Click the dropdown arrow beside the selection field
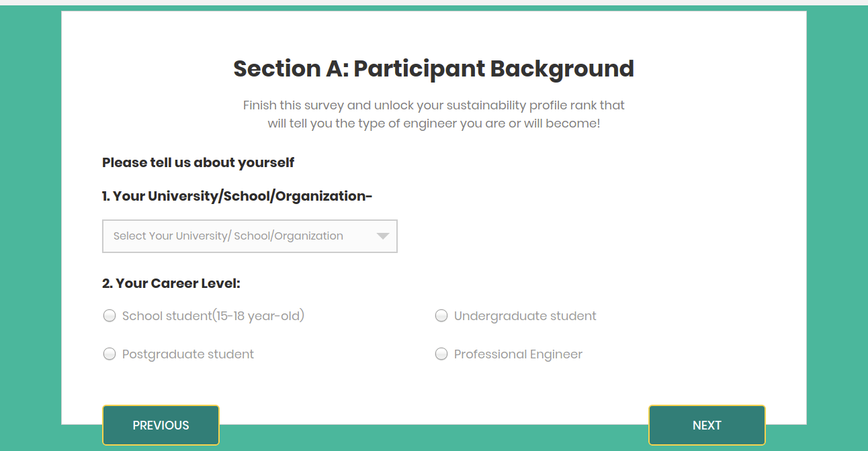Viewport: 868px width, 451px height. click(x=382, y=236)
